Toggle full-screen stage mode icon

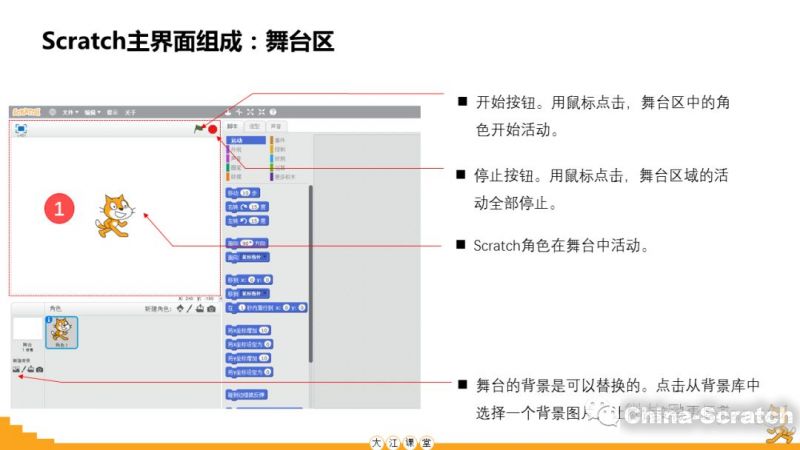tap(20, 129)
